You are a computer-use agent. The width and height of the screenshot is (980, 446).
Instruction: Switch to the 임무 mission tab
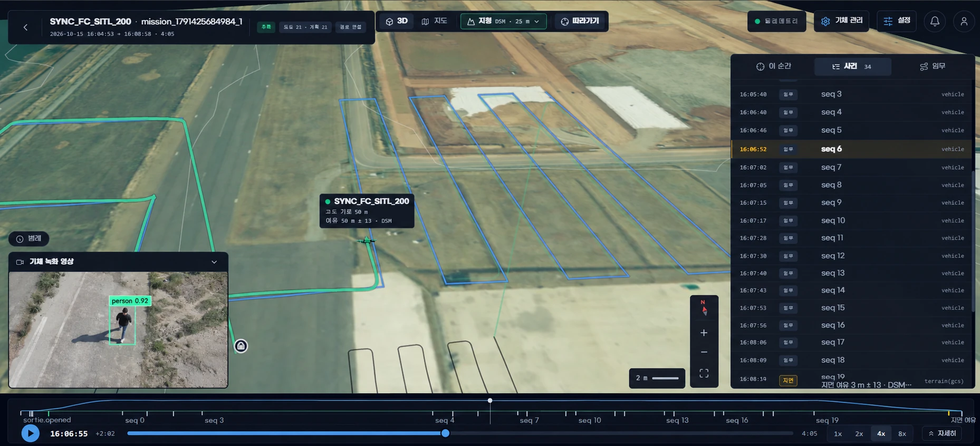pos(933,66)
